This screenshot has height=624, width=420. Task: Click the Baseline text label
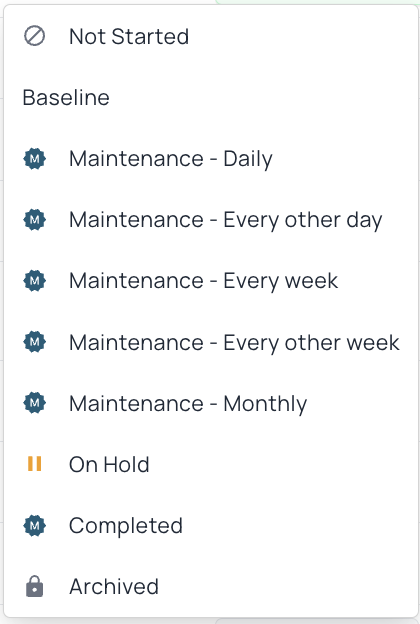(x=66, y=98)
